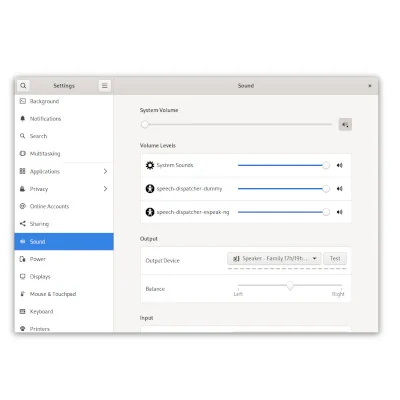Click the Sharing icon in sidebar
Screen dimensions: 400x400
coord(23,224)
